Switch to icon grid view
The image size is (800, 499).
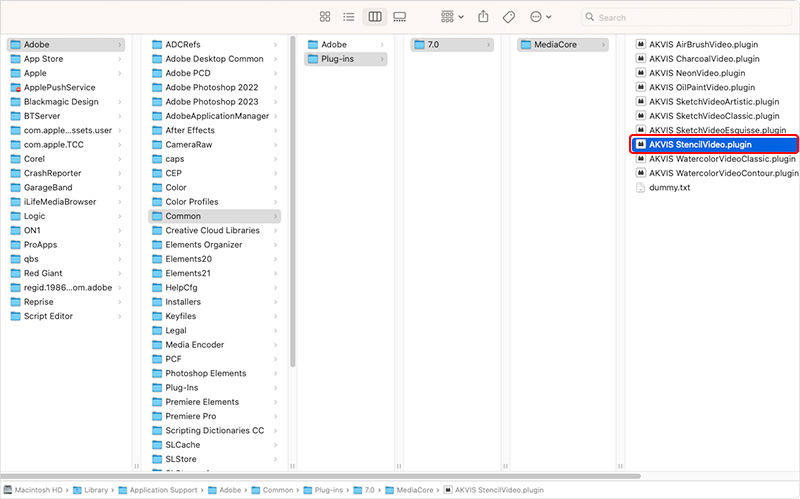pyautogui.click(x=324, y=17)
